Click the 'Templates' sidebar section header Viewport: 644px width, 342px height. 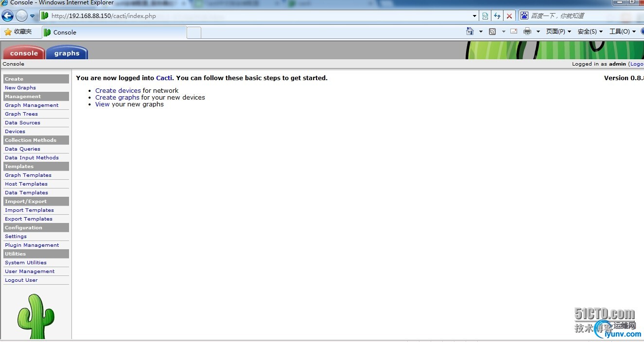click(36, 166)
